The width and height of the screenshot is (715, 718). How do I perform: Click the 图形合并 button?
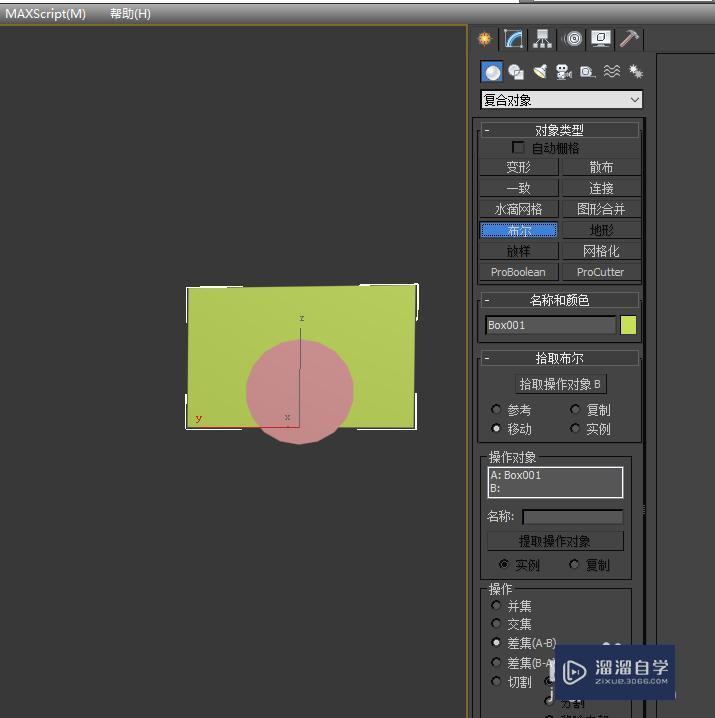[x=601, y=209]
